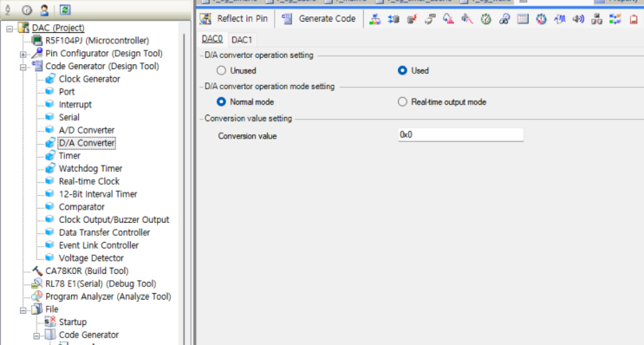Open Clock Generator from the toolbar icons
The width and height of the screenshot is (644, 345).
click(x=374, y=19)
